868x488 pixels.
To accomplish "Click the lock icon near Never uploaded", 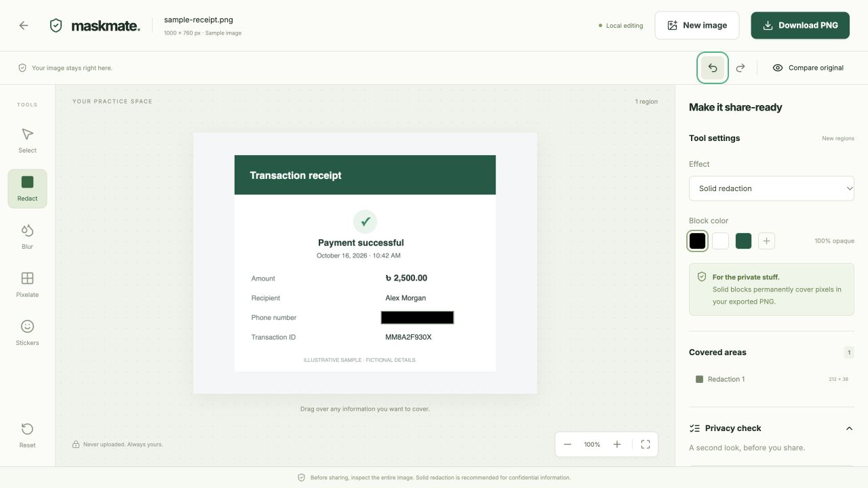I will 76,445.
